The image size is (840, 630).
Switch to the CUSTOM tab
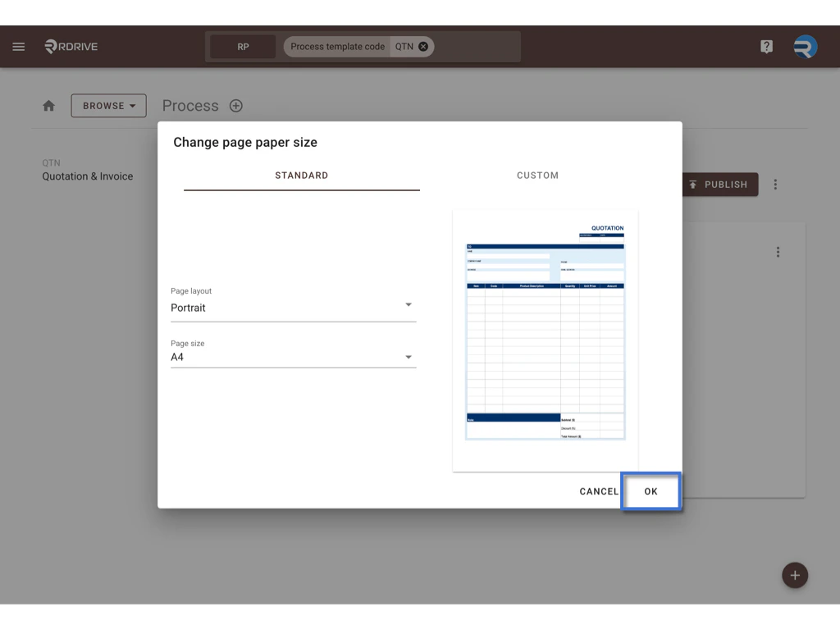coord(537,175)
